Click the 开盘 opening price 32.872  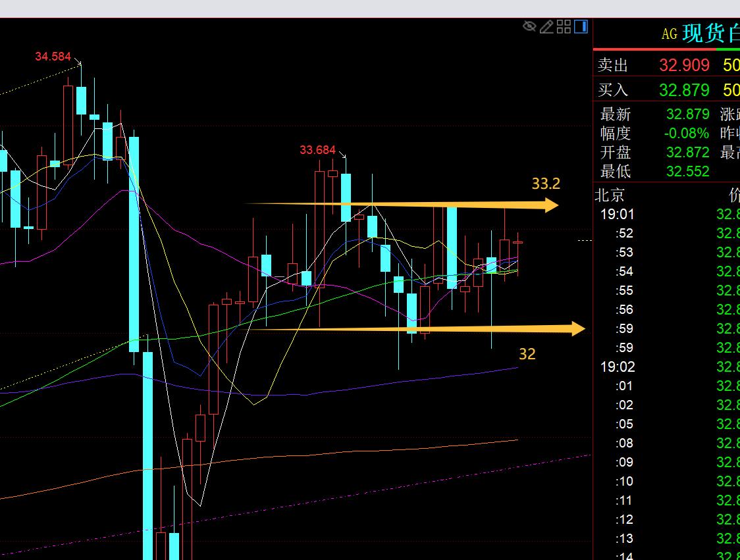[x=687, y=153]
